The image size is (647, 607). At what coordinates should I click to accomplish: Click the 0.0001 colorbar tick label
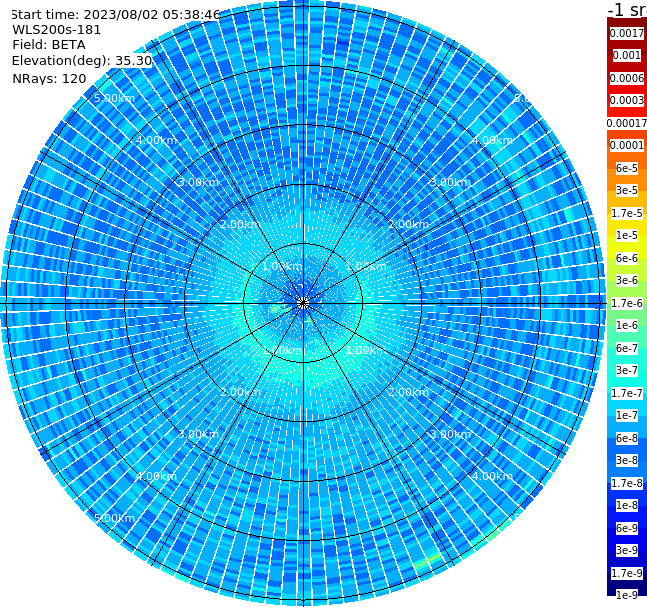point(627,145)
